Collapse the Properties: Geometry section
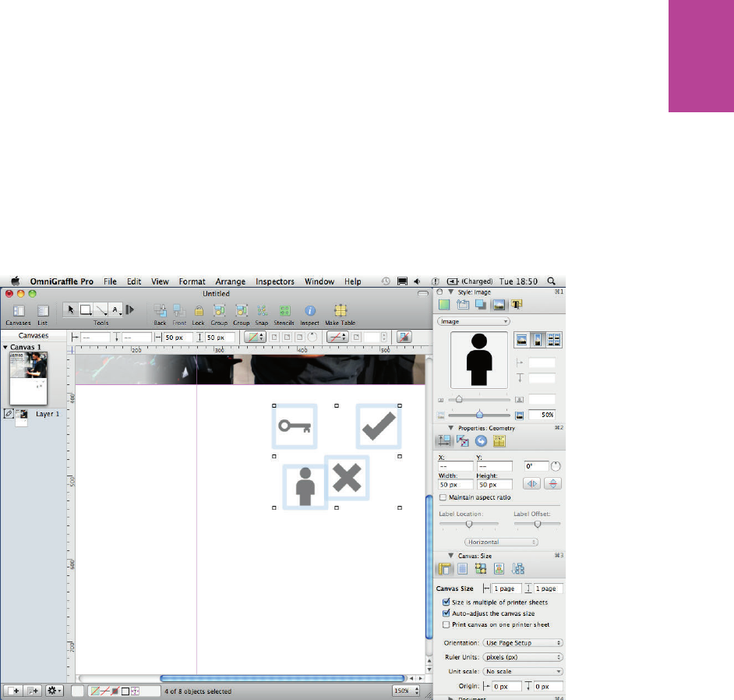 (x=451, y=428)
